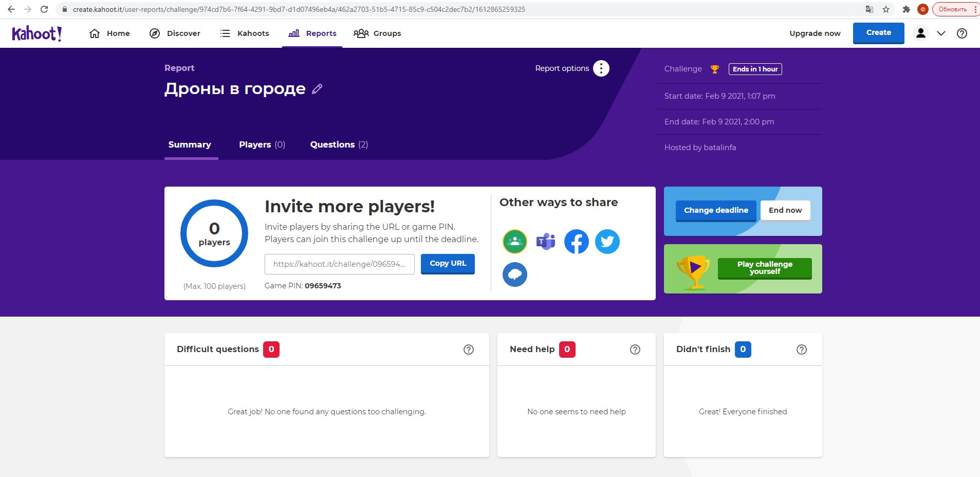Click the challenge URL field
The image size is (980, 477).
[x=340, y=264]
